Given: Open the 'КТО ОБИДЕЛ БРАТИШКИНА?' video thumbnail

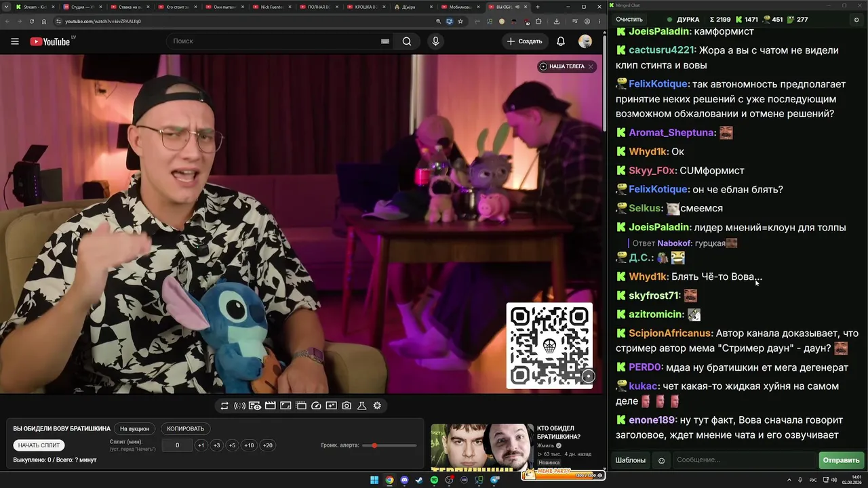Looking at the screenshot, I should 481,447.
